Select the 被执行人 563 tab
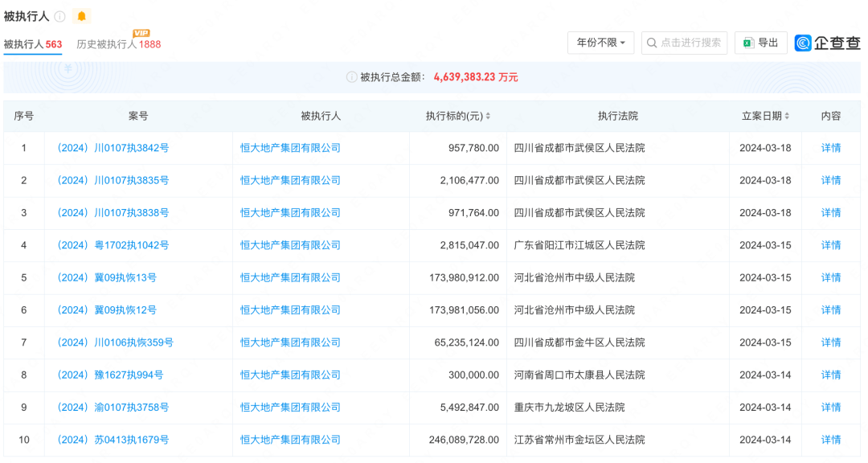This screenshot has height=463, width=868. 33,45
